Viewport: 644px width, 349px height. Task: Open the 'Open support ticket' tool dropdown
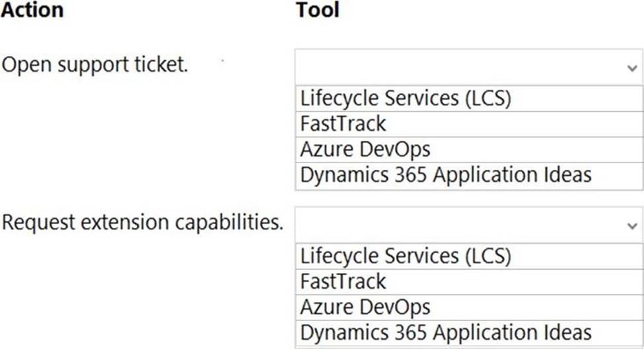468,67
